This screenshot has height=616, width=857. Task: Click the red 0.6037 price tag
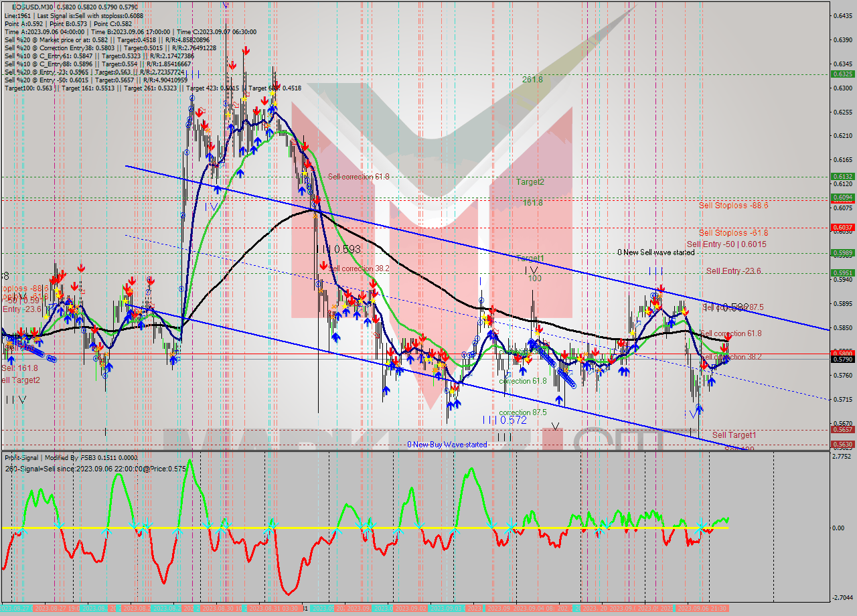[842, 228]
